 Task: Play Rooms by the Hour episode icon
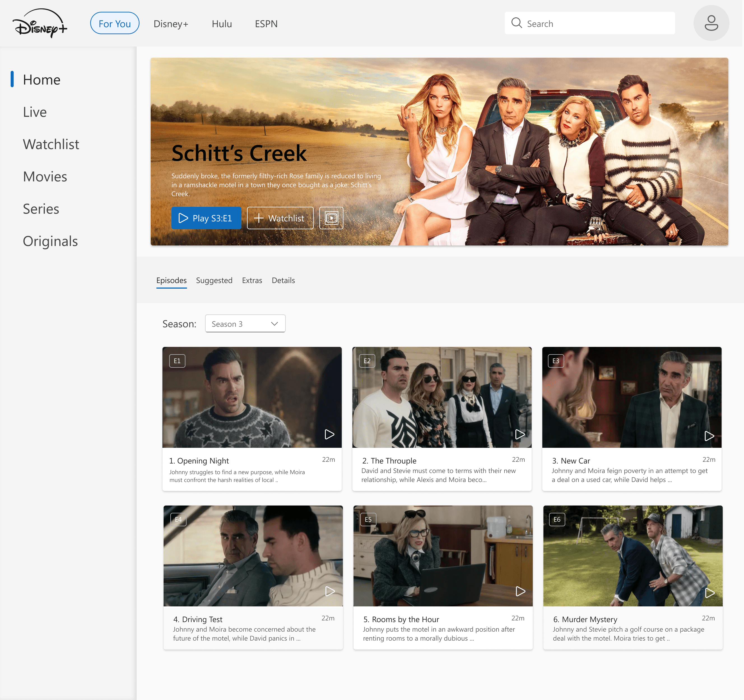click(x=520, y=591)
